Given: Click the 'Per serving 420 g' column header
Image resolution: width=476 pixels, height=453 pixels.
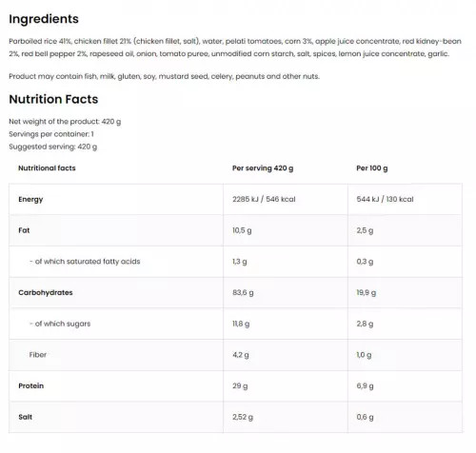Looking at the screenshot, I should tap(263, 168).
